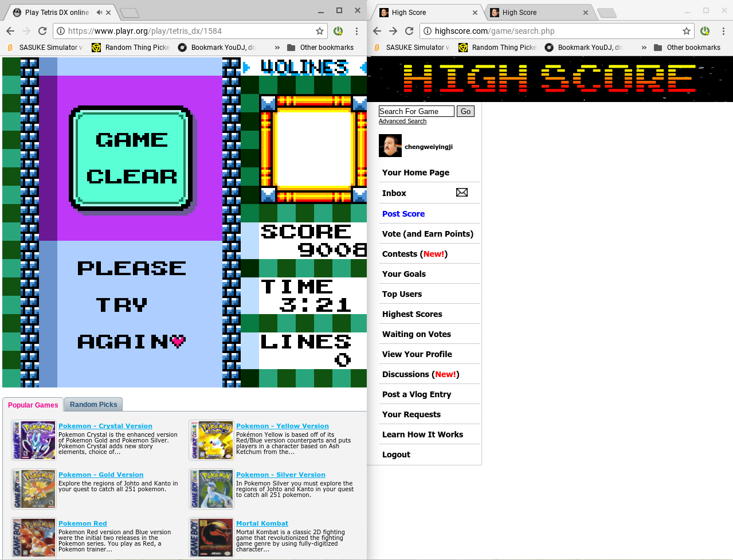This screenshot has height=560, width=733.
Task: Open Chrome menu in the right window
Action: click(723, 31)
